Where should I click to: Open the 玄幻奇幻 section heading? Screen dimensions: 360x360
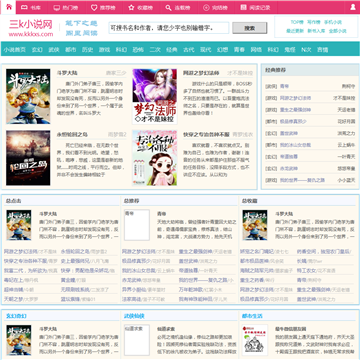[x=16, y=316]
